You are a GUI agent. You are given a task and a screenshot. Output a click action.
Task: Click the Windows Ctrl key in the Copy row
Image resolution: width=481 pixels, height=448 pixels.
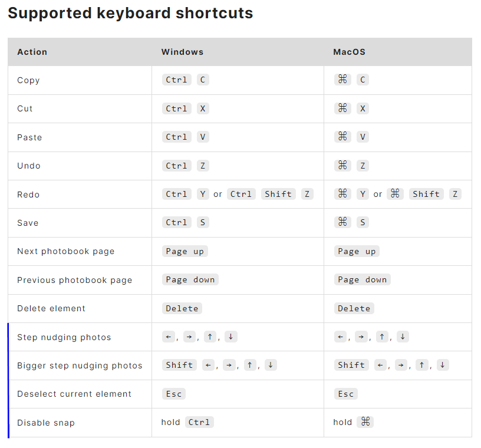coord(176,80)
